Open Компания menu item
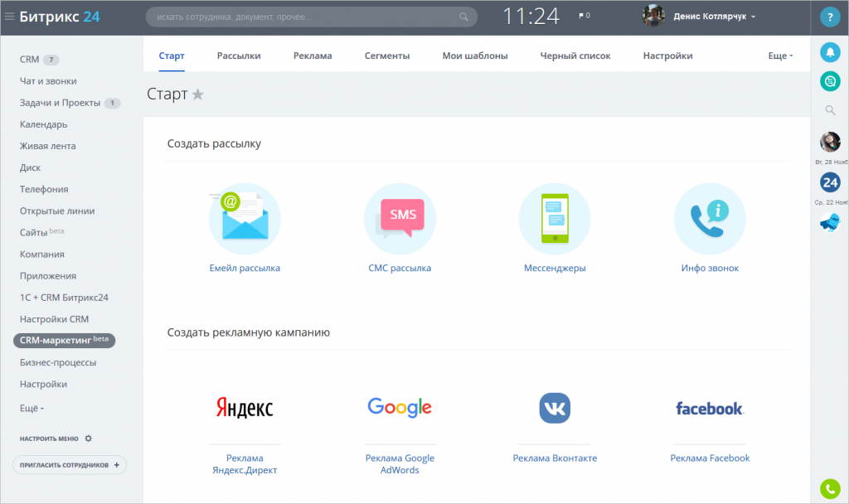 pos(41,254)
